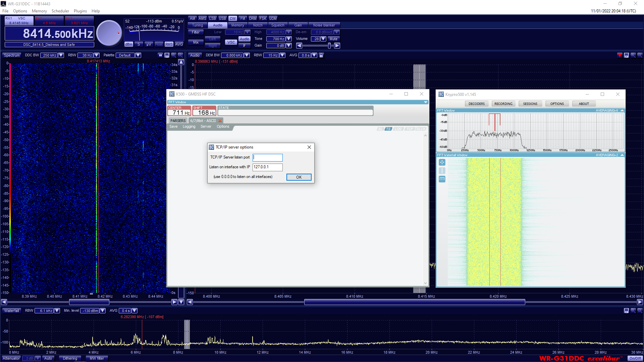Open the DDC BW dropdown

tap(61, 55)
